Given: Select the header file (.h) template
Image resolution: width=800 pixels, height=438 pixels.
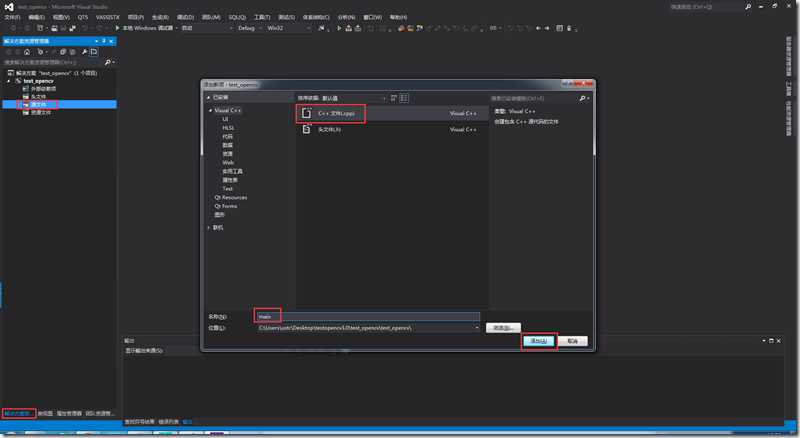Looking at the screenshot, I should pos(392,130).
